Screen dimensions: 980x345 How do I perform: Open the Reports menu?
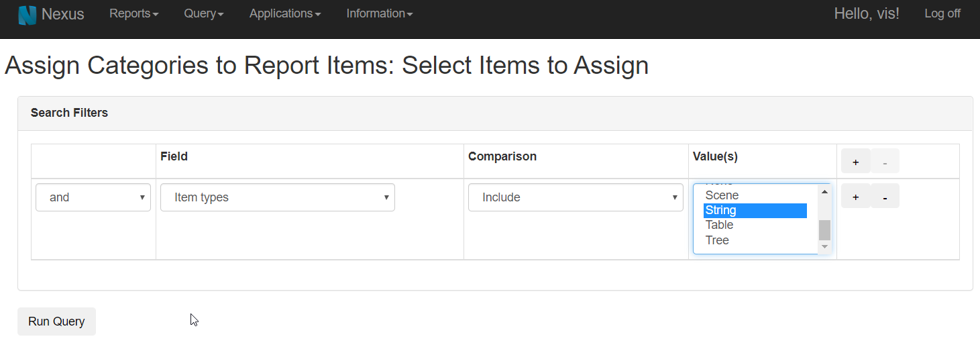(133, 13)
